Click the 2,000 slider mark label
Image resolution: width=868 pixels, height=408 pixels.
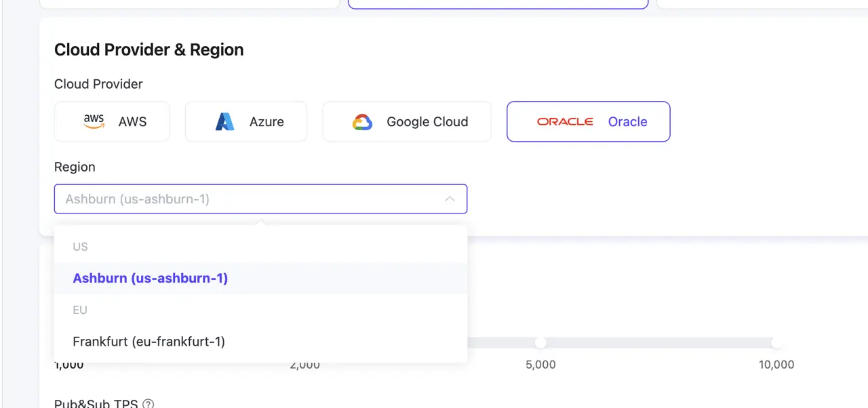point(304,365)
